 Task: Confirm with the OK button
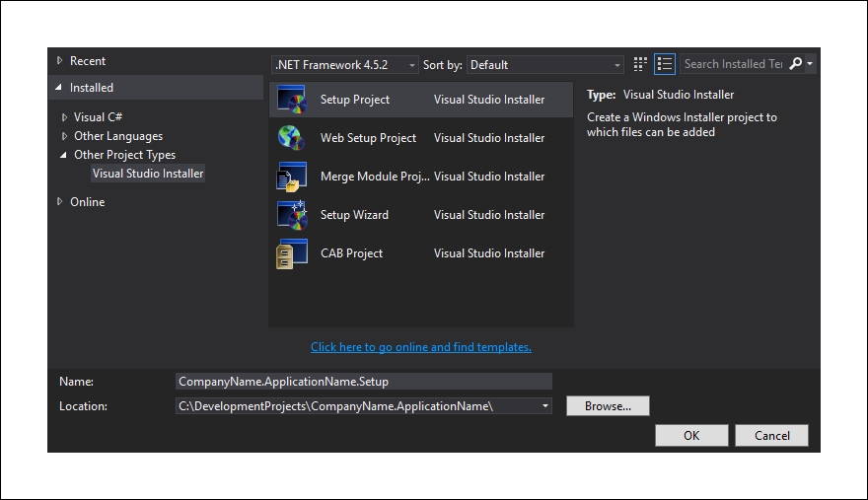[x=691, y=435]
